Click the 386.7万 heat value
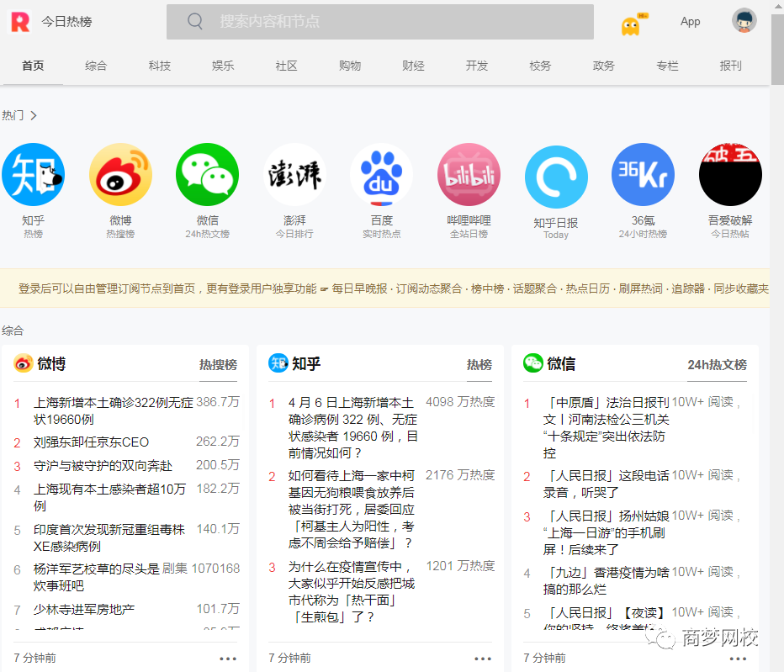 (x=218, y=402)
